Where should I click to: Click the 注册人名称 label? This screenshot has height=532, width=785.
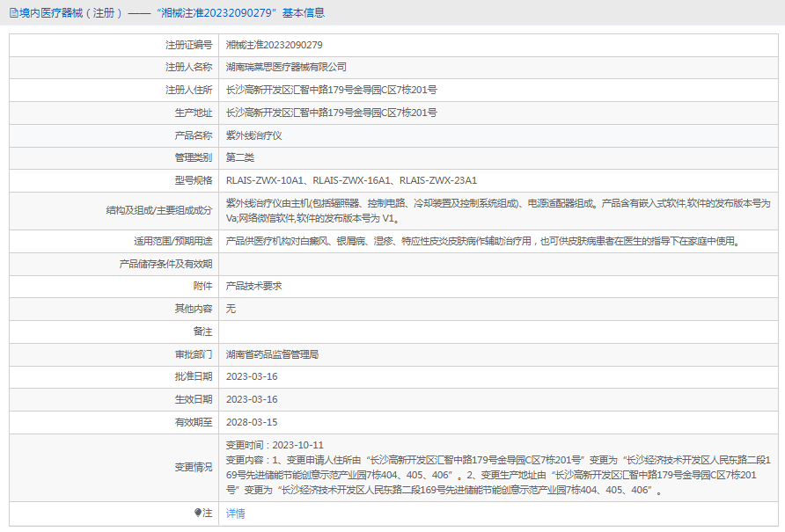188,67
